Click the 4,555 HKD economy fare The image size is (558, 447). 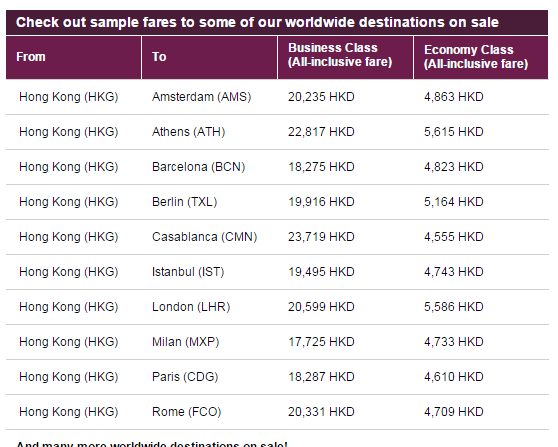(453, 237)
